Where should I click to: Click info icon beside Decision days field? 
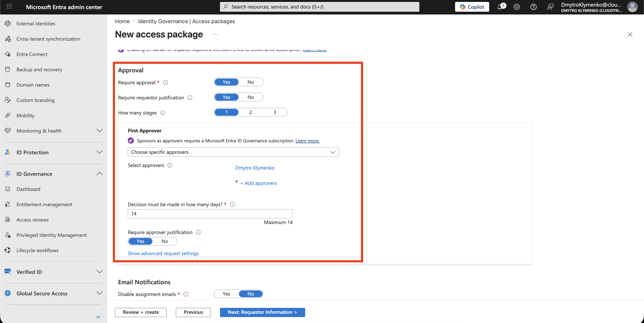233,204
